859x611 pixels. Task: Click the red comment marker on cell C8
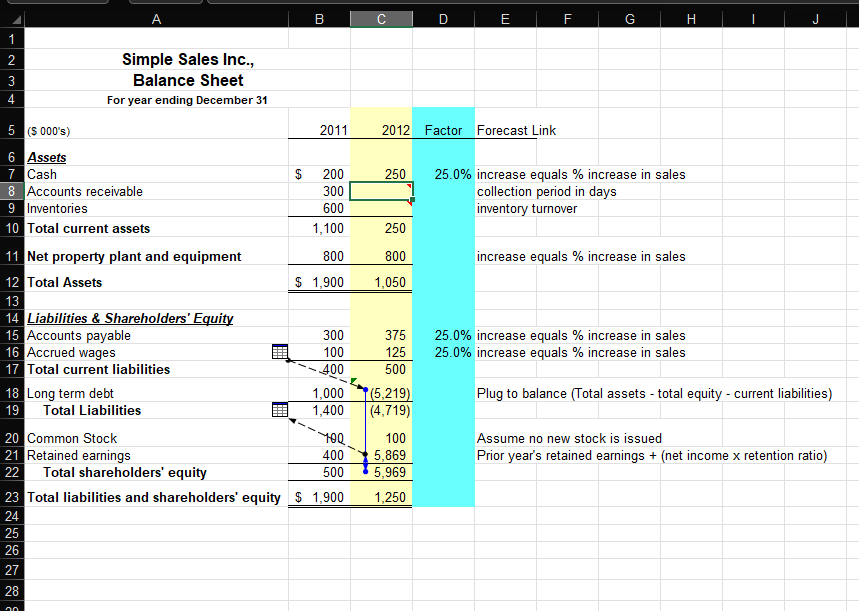click(407, 184)
